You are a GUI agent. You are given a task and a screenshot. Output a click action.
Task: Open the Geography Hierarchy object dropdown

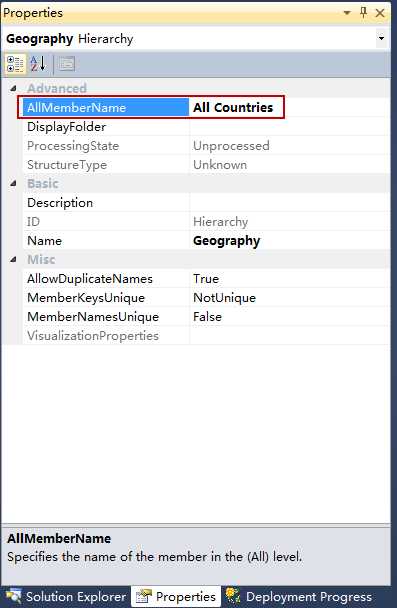coord(381,38)
